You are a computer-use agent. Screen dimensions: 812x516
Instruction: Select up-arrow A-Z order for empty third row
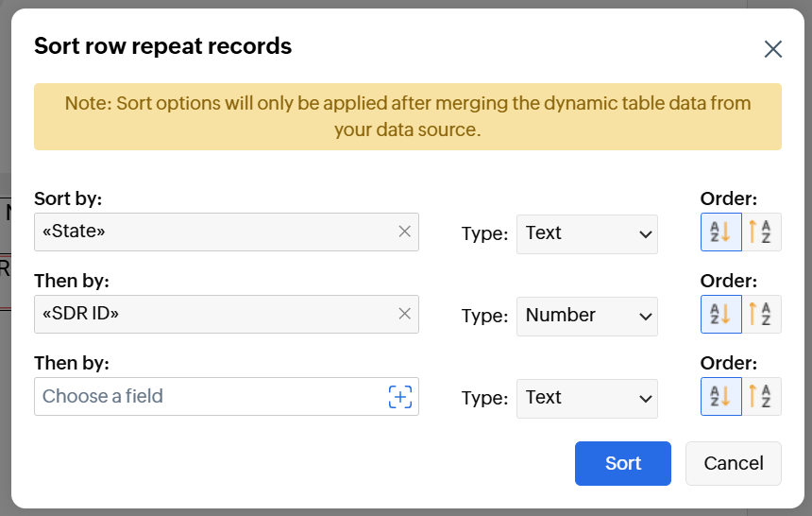tap(761, 397)
